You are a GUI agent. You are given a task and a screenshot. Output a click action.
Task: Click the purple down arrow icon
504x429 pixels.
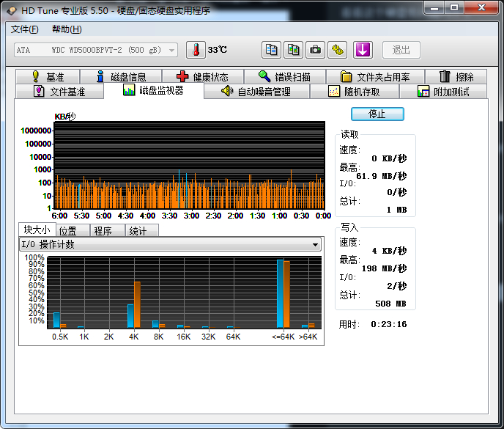tap(363, 50)
